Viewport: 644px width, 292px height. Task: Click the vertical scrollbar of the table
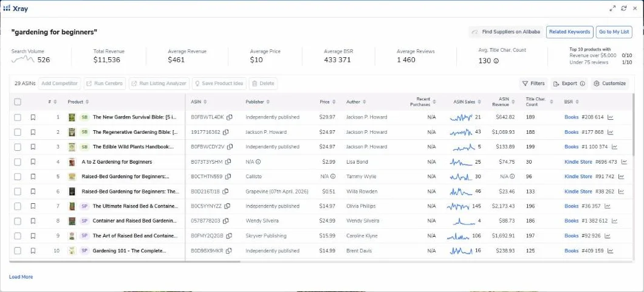pyautogui.click(x=634, y=123)
